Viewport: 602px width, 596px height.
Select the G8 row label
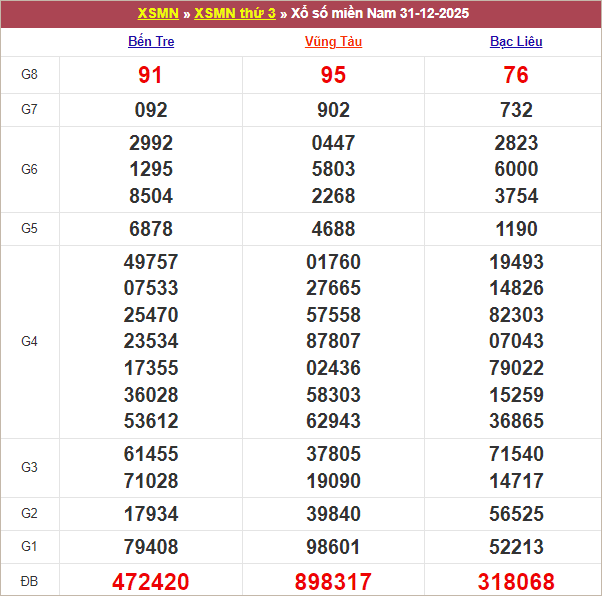tap(29, 74)
